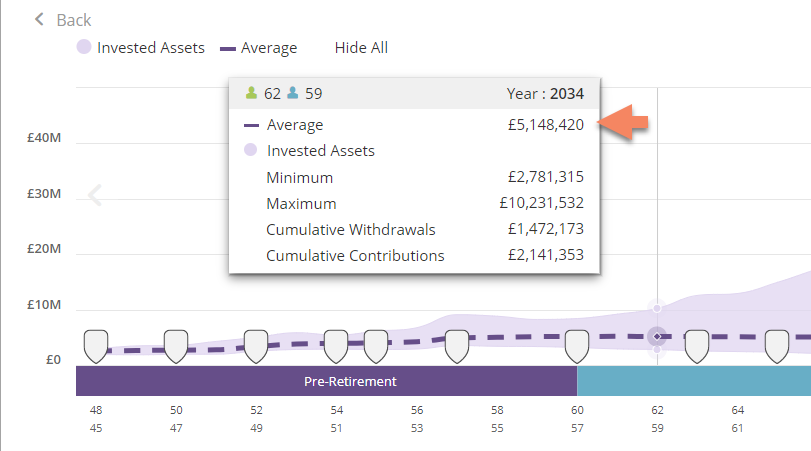Viewport: 811px width, 451px height.
Task: Open the shield marker above age 54
Action: click(x=336, y=346)
